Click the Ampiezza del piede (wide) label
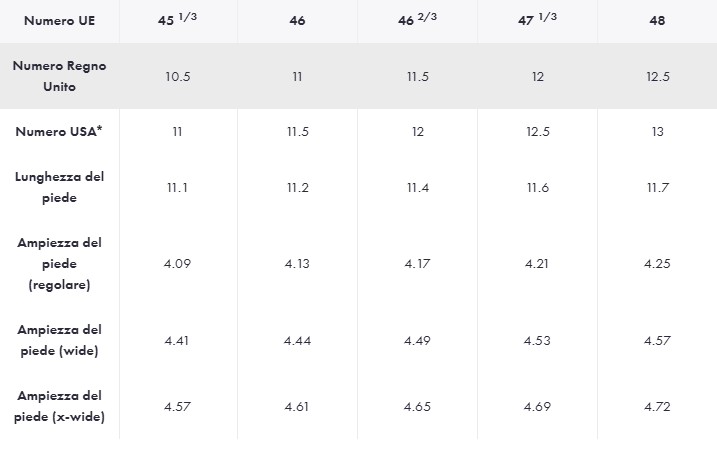This screenshot has height=451, width=717. click(59, 340)
